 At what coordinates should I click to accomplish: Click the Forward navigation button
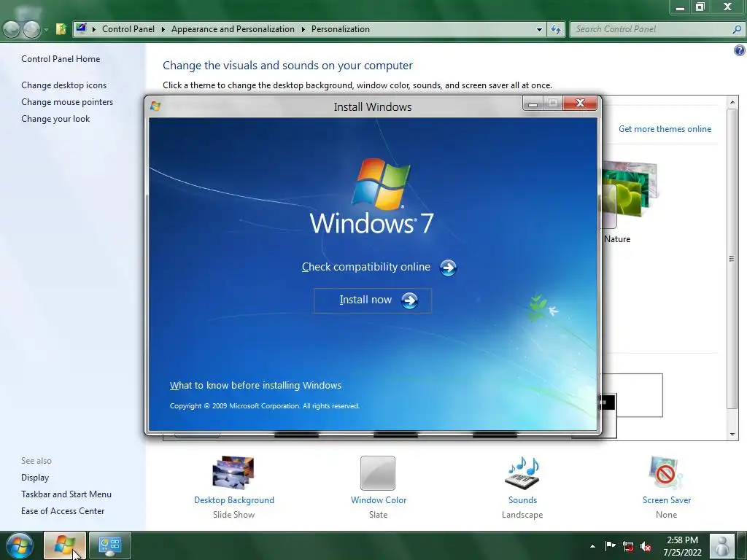(32, 29)
